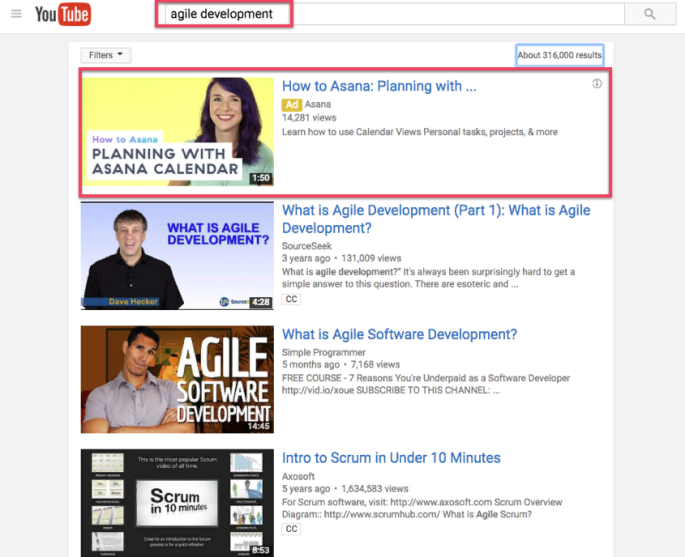Play the Planning with Asana Calendar thumbnail
Viewport: 685px width, 557px height.
[x=178, y=131]
